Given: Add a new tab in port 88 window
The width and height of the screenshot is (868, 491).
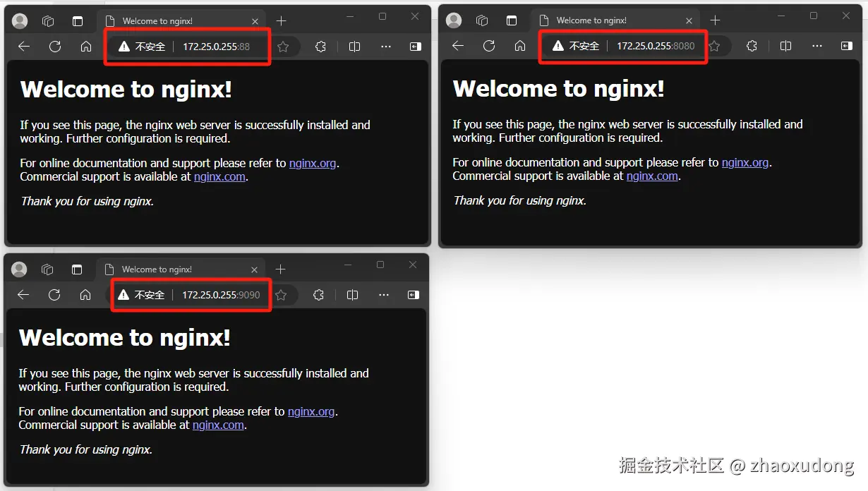Looking at the screenshot, I should 281,21.
